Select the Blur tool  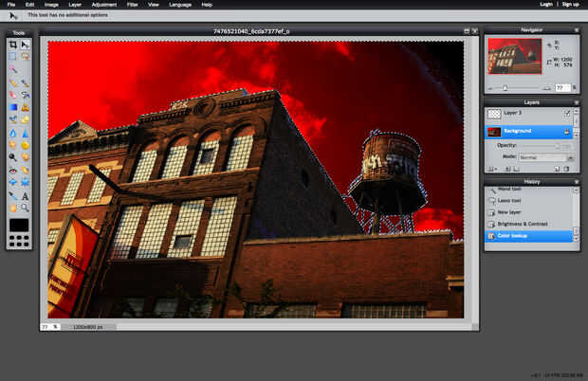(13, 133)
